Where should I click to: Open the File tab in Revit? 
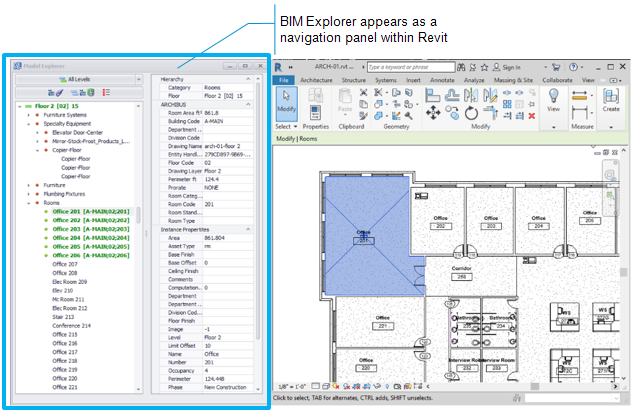tap(284, 80)
